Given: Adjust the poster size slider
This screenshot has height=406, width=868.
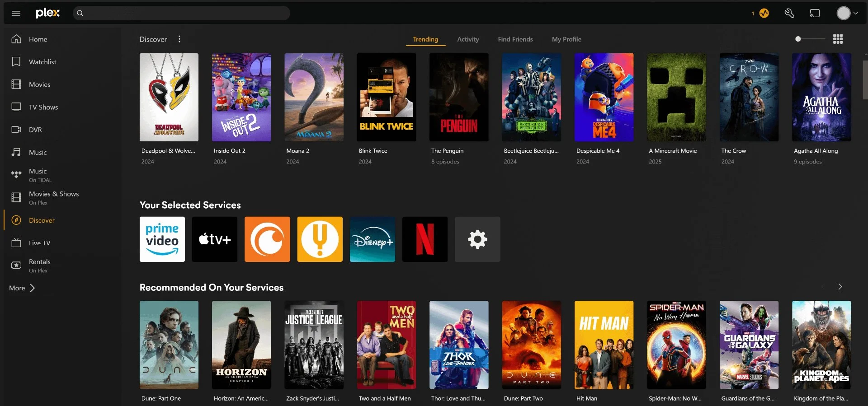Looking at the screenshot, I should point(810,39).
